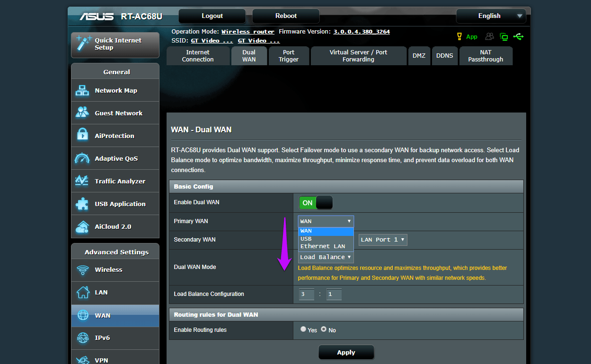The height and width of the screenshot is (364, 591).
Task: Open AiCloud 2.0 cloud icon
Action: point(82,226)
